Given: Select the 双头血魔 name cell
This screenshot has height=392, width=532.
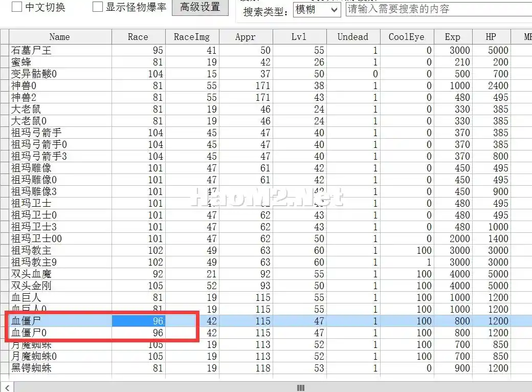Looking at the screenshot, I should tap(60, 274).
